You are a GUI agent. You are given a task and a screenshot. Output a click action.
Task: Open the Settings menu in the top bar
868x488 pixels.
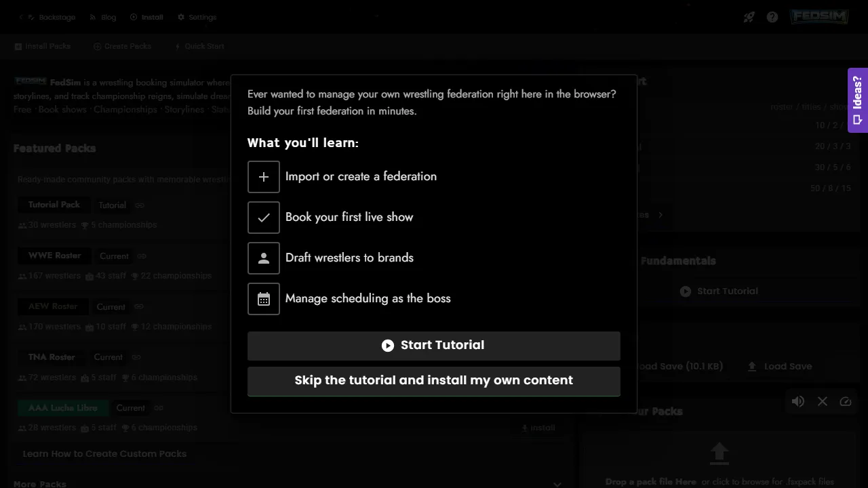[x=197, y=17]
